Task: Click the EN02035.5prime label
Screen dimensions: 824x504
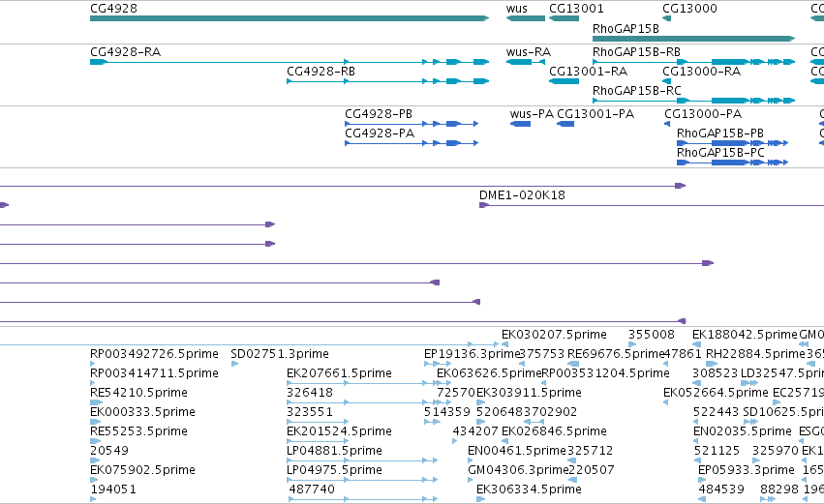Action: pos(742,431)
